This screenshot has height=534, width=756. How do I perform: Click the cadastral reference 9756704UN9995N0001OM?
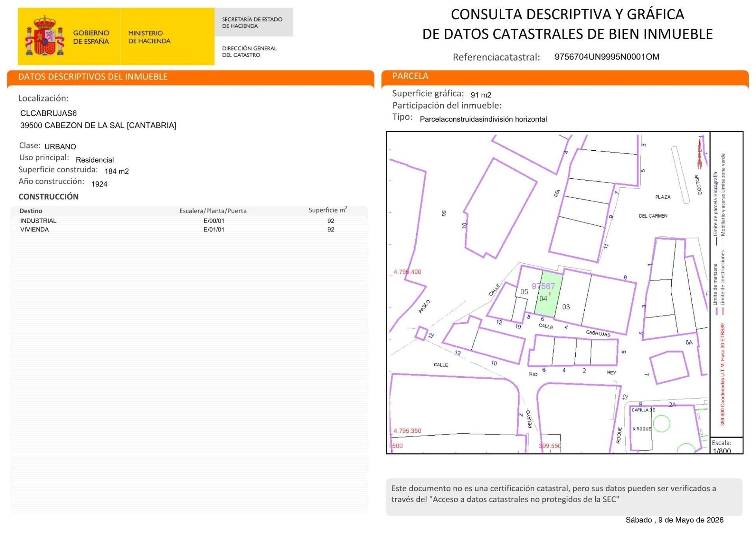pos(607,57)
